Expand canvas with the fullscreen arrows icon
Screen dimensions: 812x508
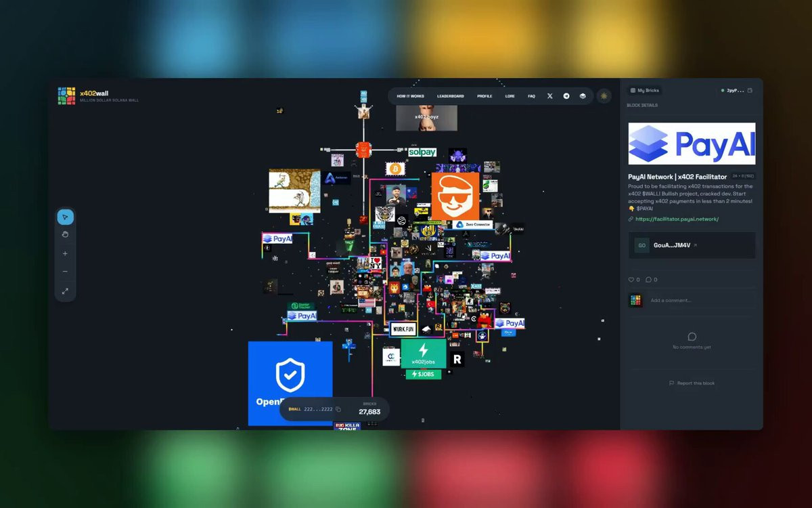[65, 291]
